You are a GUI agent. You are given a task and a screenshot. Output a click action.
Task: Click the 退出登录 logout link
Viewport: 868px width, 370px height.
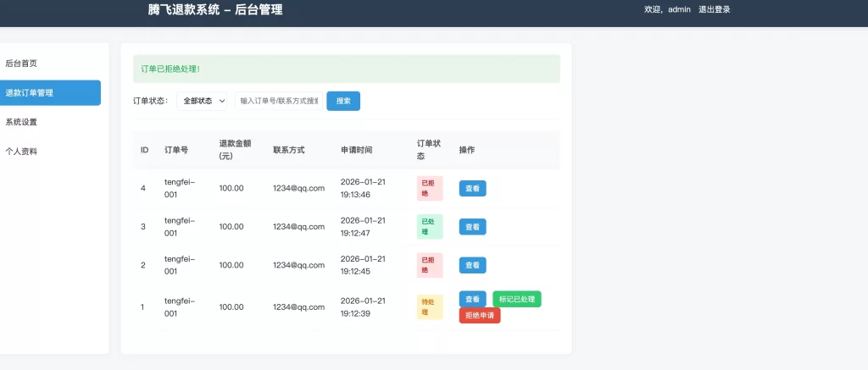click(x=714, y=10)
